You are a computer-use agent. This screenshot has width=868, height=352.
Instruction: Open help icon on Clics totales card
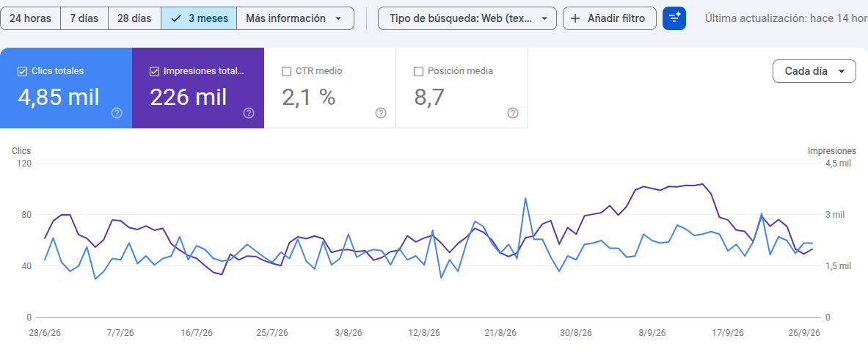click(x=117, y=113)
